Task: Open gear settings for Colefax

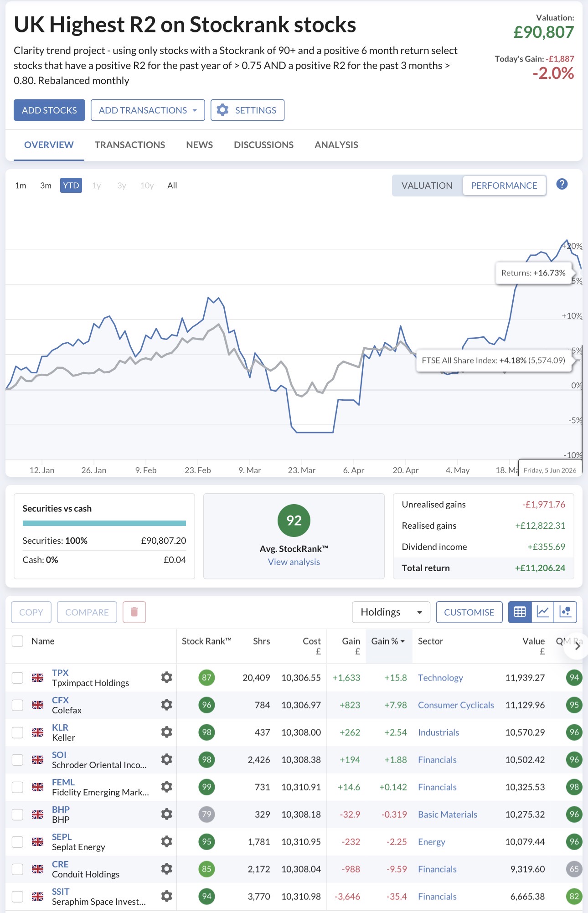Action: tap(167, 705)
